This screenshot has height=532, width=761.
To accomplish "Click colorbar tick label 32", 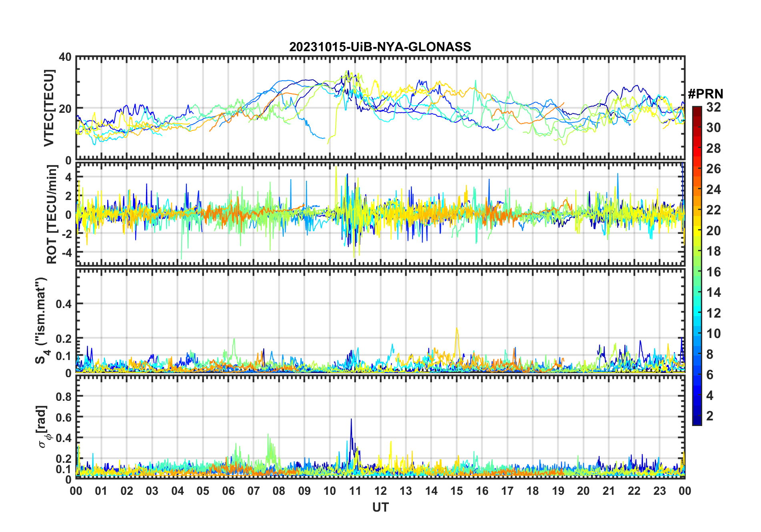I will point(713,107).
